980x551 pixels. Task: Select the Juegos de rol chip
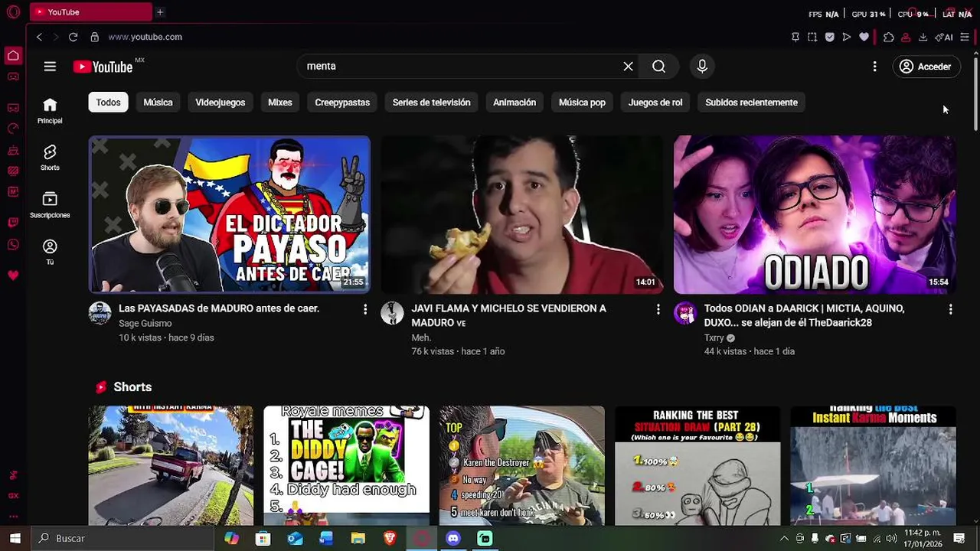pyautogui.click(x=655, y=103)
